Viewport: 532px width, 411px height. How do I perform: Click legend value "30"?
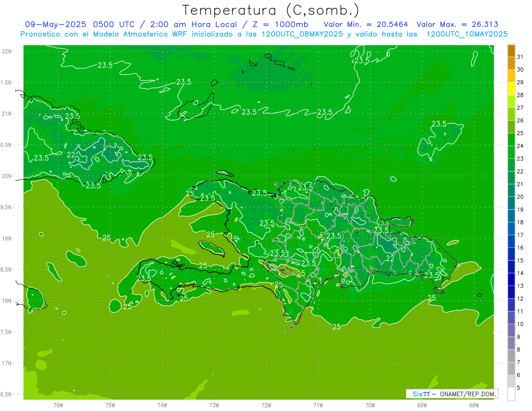520,70
